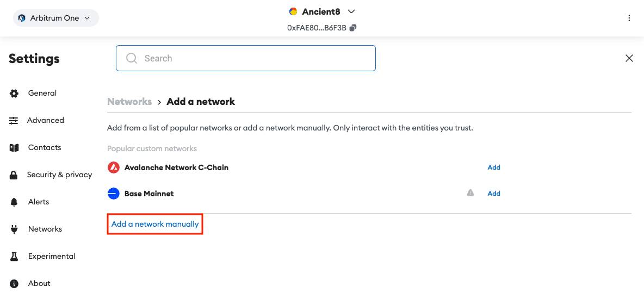Add the Base Mainnet network

494,194
